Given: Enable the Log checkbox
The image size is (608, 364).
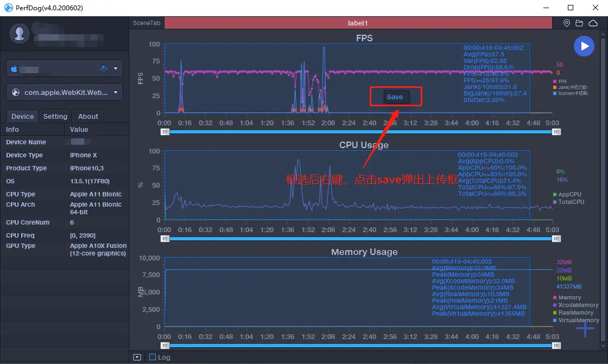Looking at the screenshot, I should [153, 357].
